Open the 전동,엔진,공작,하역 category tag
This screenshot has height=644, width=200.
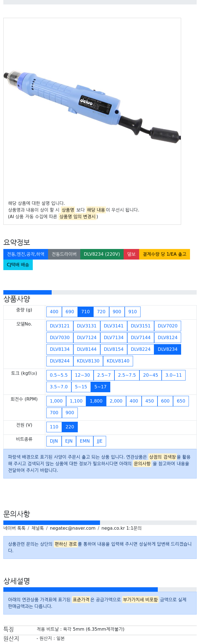click(26, 254)
